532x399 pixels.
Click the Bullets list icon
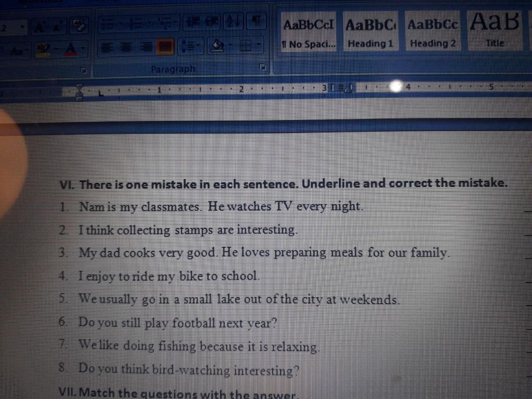click(x=108, y=24)
